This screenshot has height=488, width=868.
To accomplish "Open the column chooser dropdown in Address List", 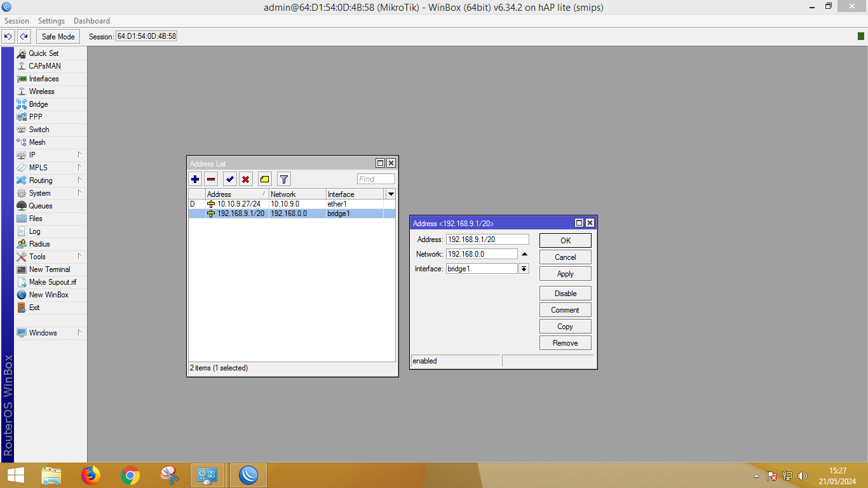I will click(391, 194).
